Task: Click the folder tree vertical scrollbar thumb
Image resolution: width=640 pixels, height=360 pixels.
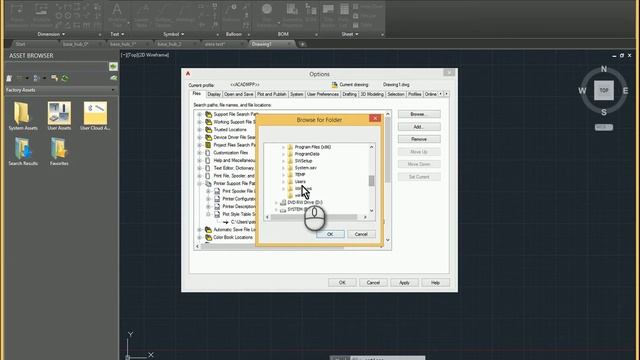Action: coord(371,180)
